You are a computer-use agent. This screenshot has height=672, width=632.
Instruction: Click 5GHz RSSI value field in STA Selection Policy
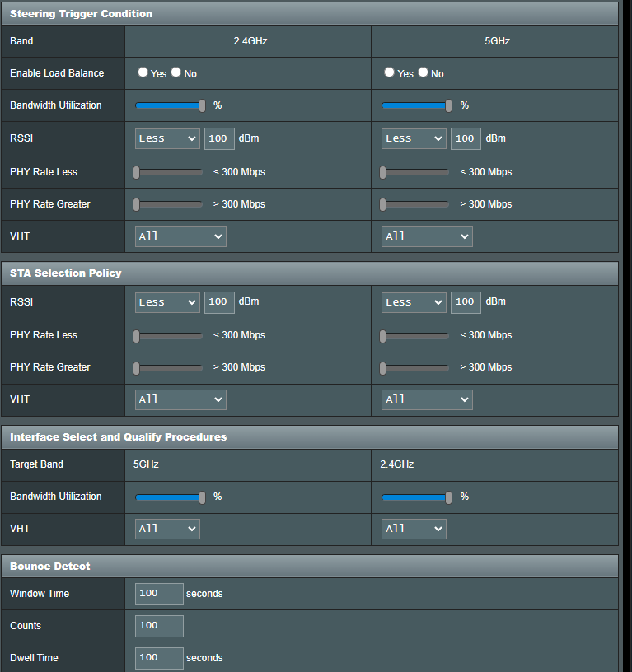pos(466,302)
